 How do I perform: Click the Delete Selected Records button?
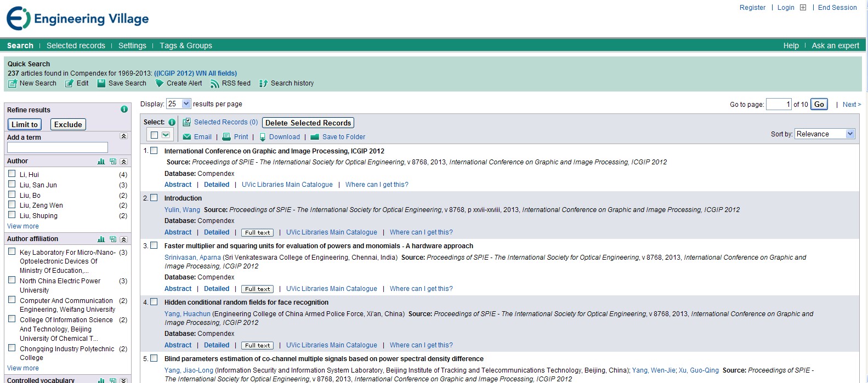308,123
